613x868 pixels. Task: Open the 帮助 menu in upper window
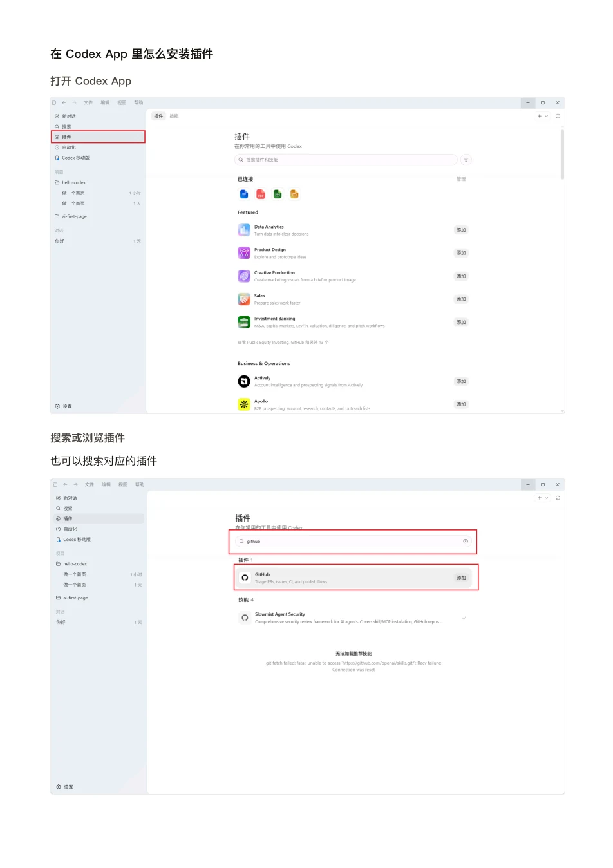coord(138,102)
